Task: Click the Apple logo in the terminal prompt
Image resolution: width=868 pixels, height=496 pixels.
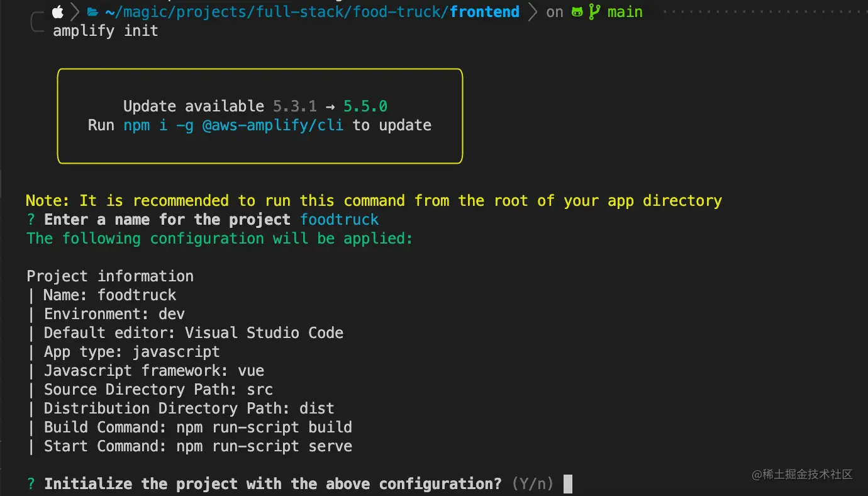Action: tap(57, 11)
